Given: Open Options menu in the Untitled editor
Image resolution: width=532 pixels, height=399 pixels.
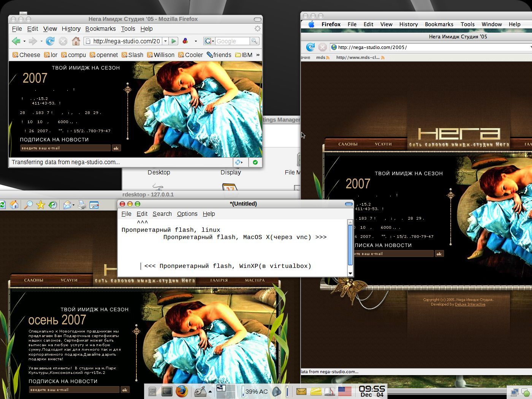Looking at the screenshot, I should (187, 214).
